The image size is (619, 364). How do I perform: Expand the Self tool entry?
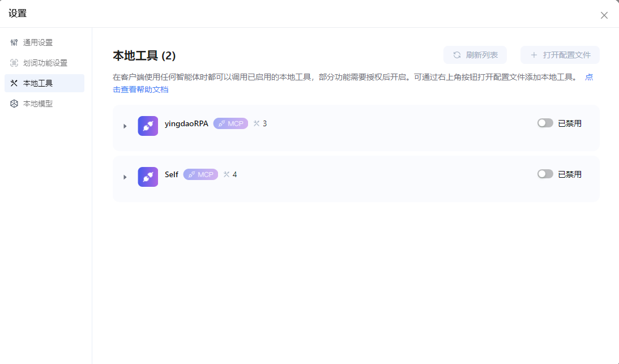(125, 177)
